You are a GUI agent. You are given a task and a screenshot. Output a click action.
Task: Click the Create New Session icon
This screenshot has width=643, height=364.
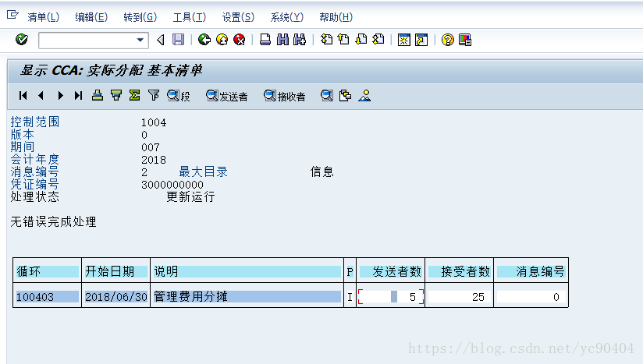[x=404, y=40]
